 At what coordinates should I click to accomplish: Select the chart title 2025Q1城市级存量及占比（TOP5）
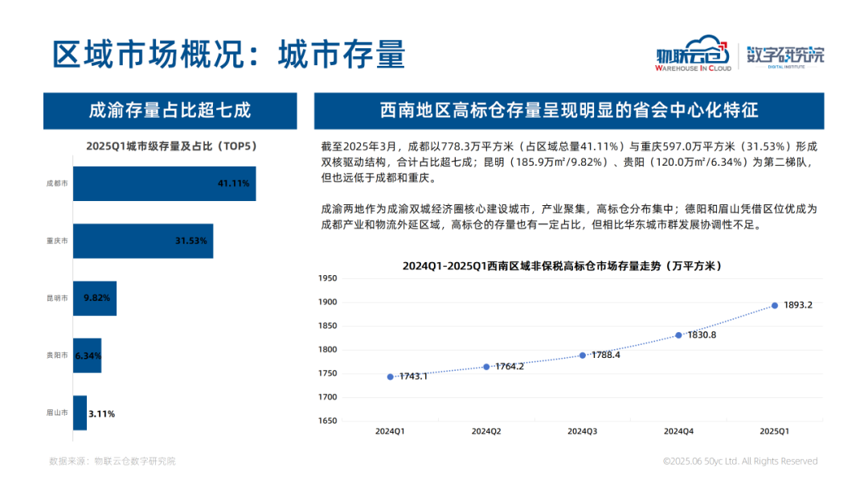coord(172,146)
